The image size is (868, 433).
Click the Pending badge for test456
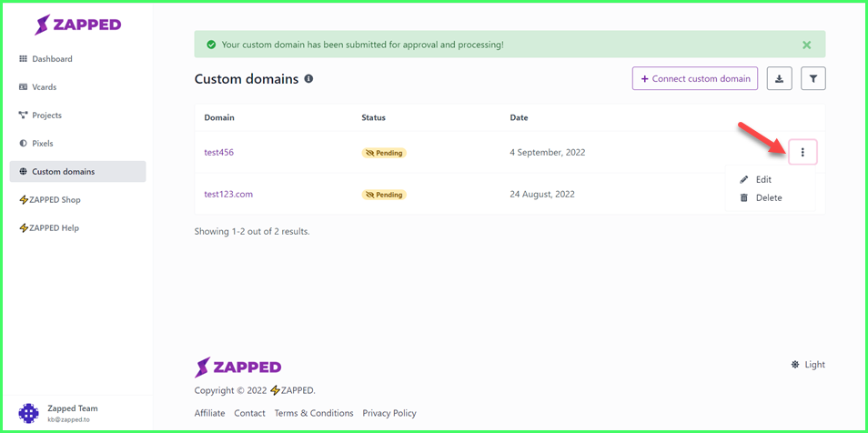(x=384, y=153)
